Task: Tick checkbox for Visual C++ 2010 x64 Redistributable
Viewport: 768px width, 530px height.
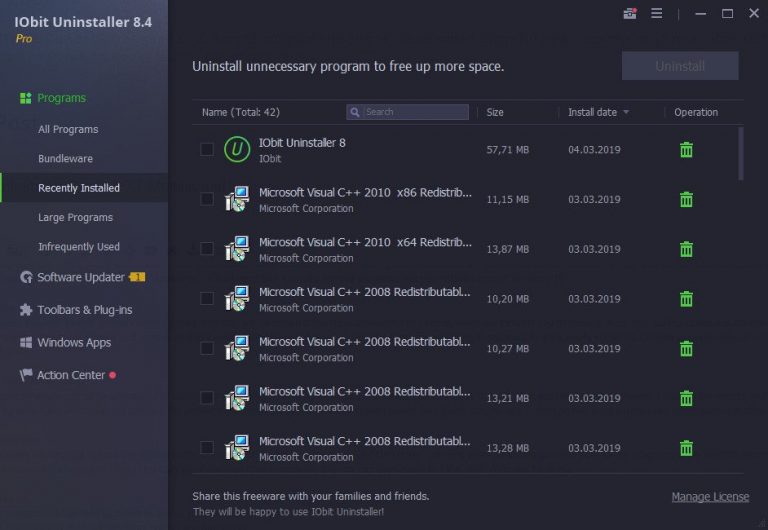Action: click(x=207, y=249)
